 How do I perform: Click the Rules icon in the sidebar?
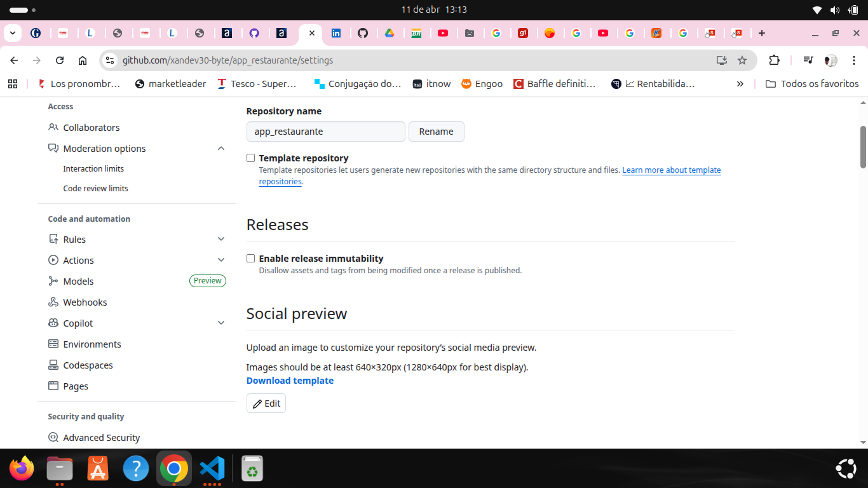[x=53, y=239]
